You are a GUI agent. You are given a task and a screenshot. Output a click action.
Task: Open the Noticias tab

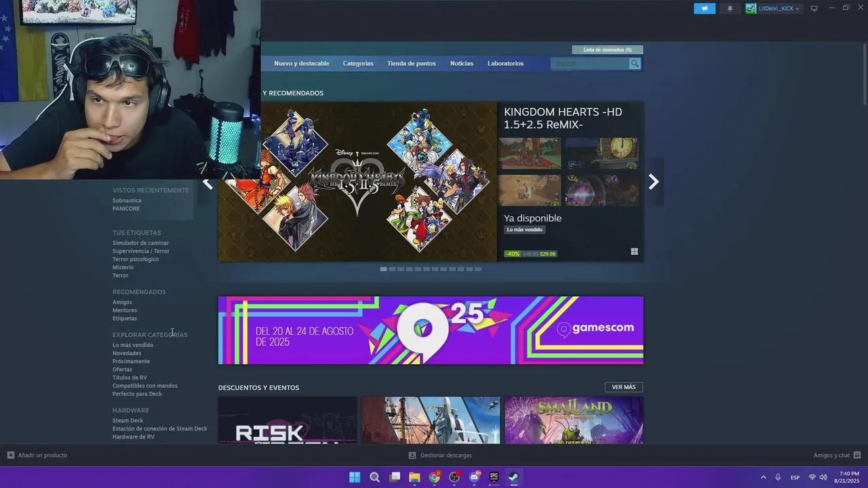[x=462, y=64]
